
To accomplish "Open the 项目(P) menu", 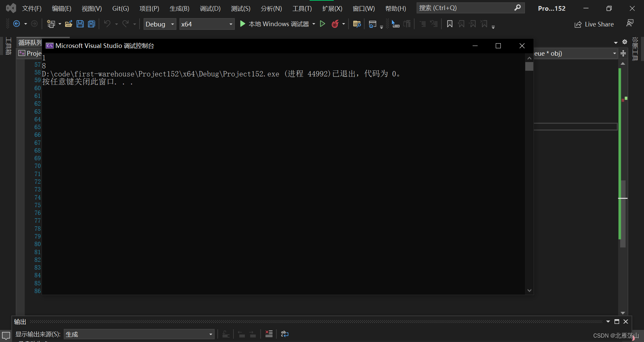I will coord(149,8).
